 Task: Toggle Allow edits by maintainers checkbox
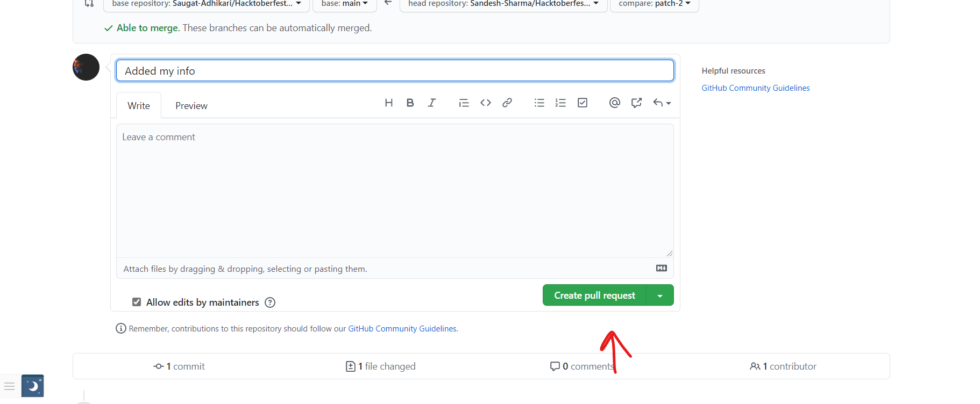tap(137, 302)
